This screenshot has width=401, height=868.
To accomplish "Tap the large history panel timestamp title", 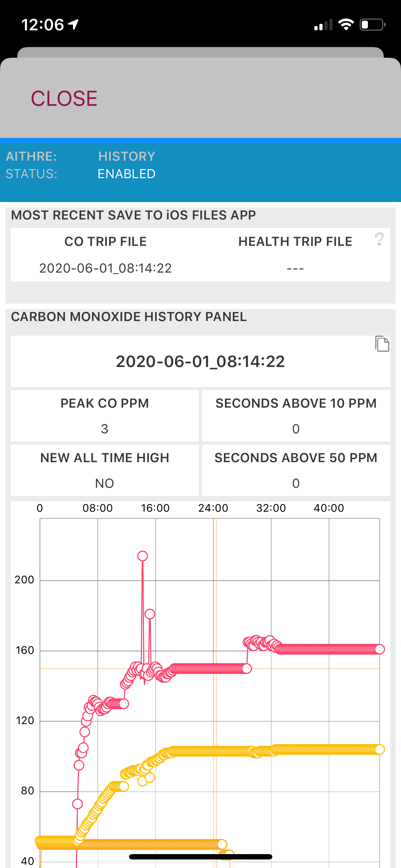I will [200, 361].
